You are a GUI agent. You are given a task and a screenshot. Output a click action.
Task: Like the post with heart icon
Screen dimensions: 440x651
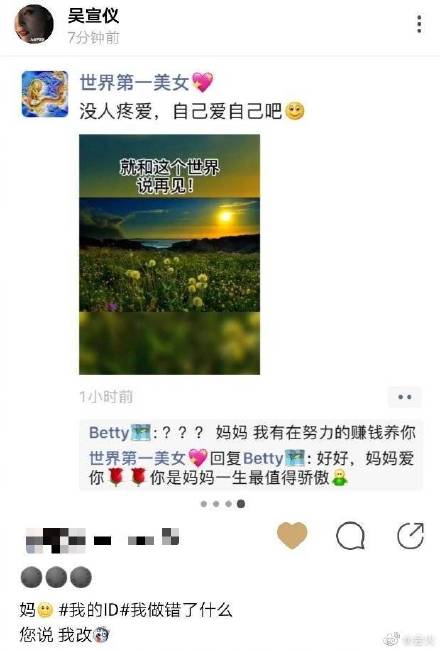click(x=292, y=535)
